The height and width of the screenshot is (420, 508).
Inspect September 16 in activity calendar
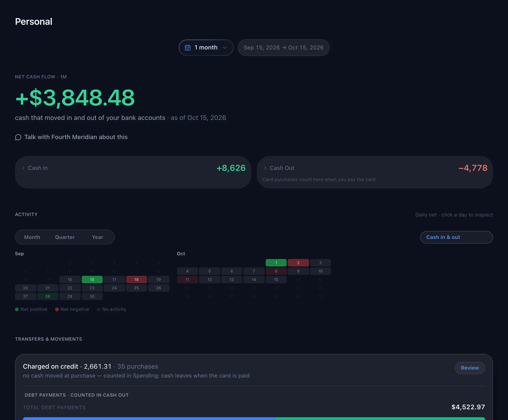coord(92,280)
